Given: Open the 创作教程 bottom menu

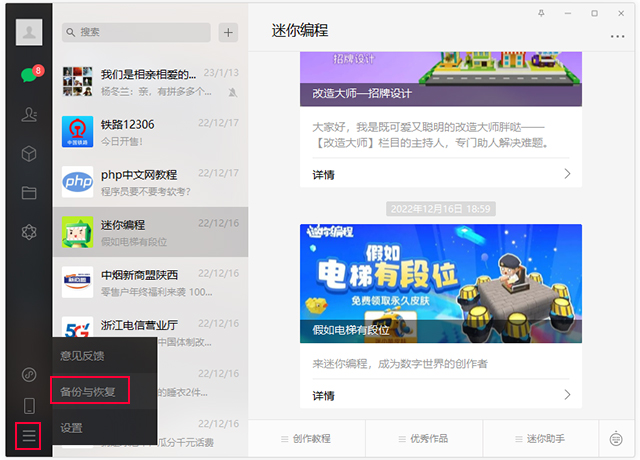Looking at the screenshot, I should pos(307,439).
